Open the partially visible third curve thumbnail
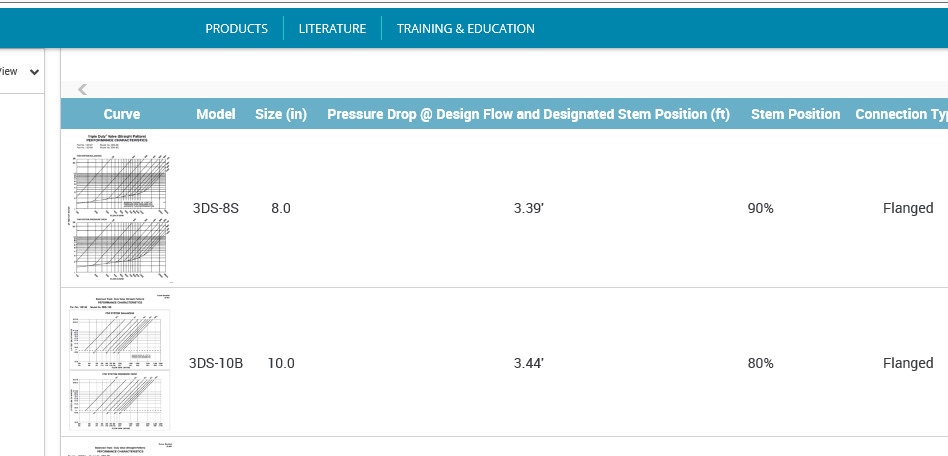The width and height of the screenshot is (948, 456). coord(122,449)
